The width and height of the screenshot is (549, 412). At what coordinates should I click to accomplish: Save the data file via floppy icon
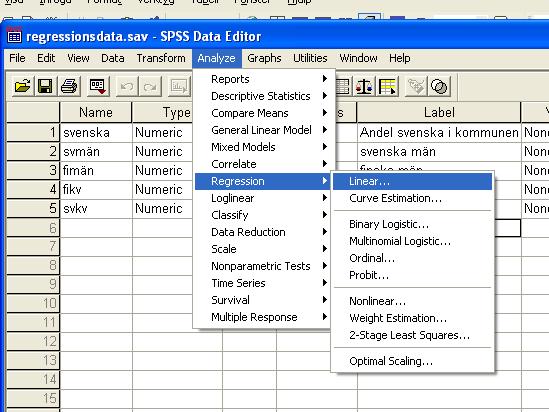[45, 86]
